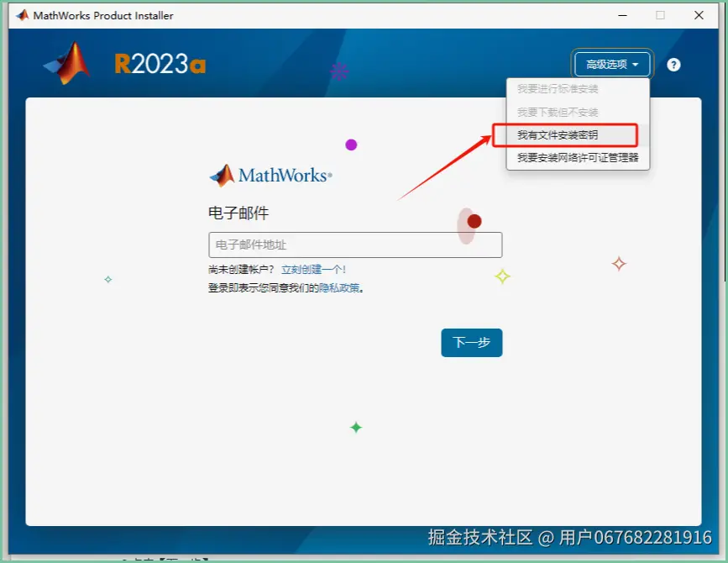Click the help question mark icon
Screen dimensions: 728x563
click(673, 65)
